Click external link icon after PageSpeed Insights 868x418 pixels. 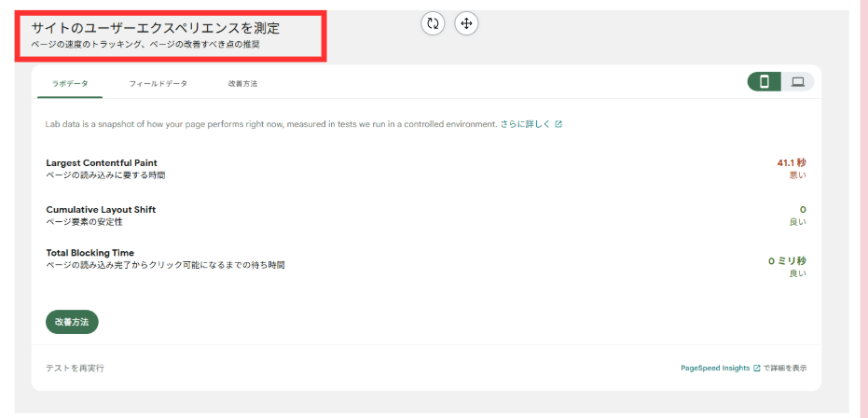756,369
